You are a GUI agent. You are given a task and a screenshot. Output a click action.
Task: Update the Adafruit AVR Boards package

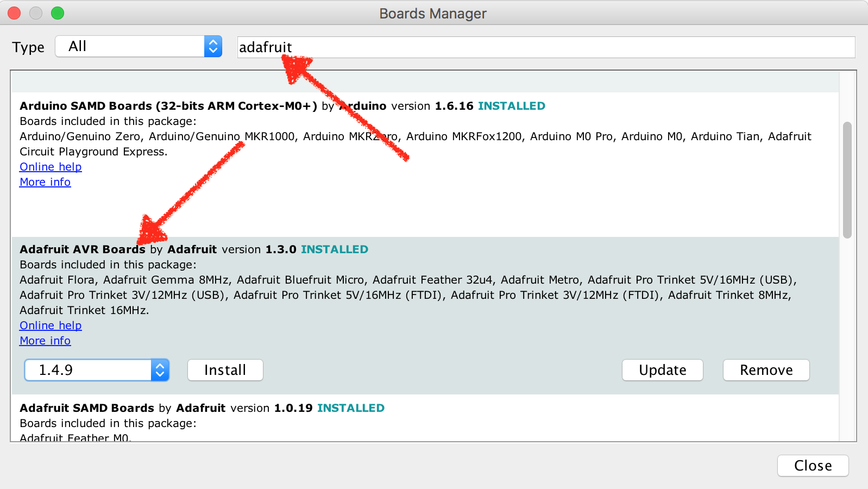662,370
